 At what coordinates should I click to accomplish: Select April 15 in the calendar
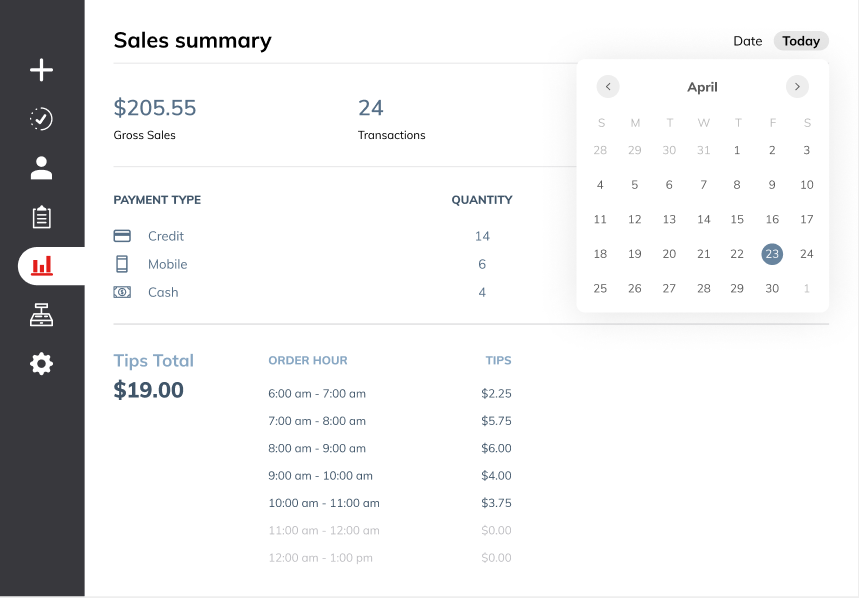pos(737,219)
